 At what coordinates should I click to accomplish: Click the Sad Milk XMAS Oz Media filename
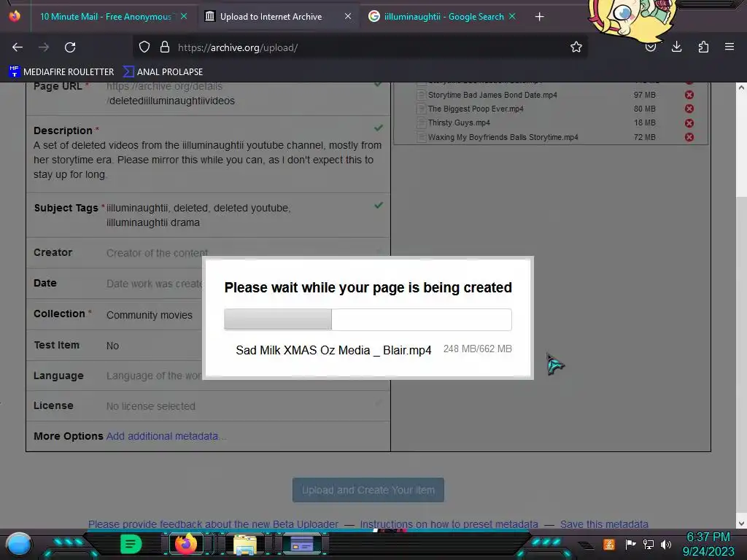(x=333, y=351)
